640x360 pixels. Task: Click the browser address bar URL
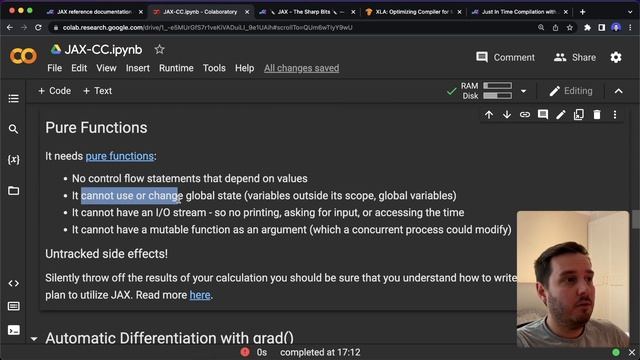[207, 27]
